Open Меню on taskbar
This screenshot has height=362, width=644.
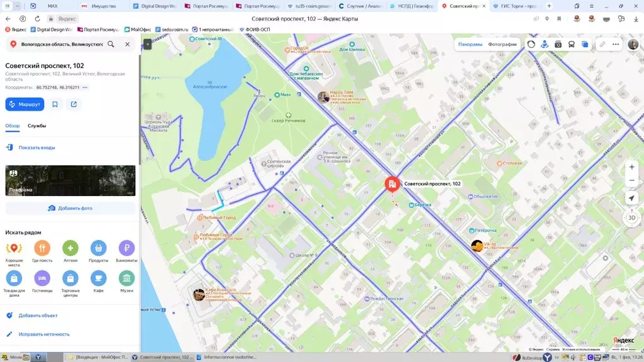pos(13,357)
